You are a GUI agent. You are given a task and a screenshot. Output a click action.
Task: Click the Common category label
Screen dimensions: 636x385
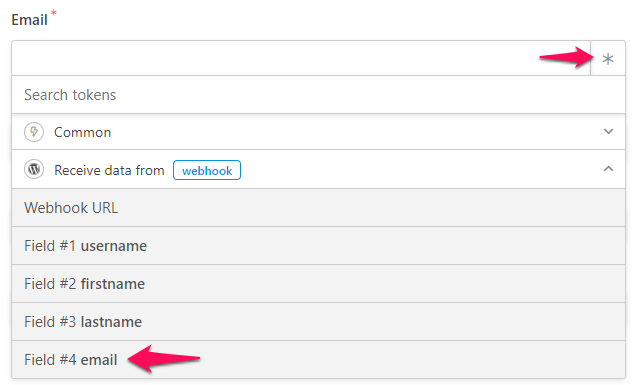pos(82,132)
